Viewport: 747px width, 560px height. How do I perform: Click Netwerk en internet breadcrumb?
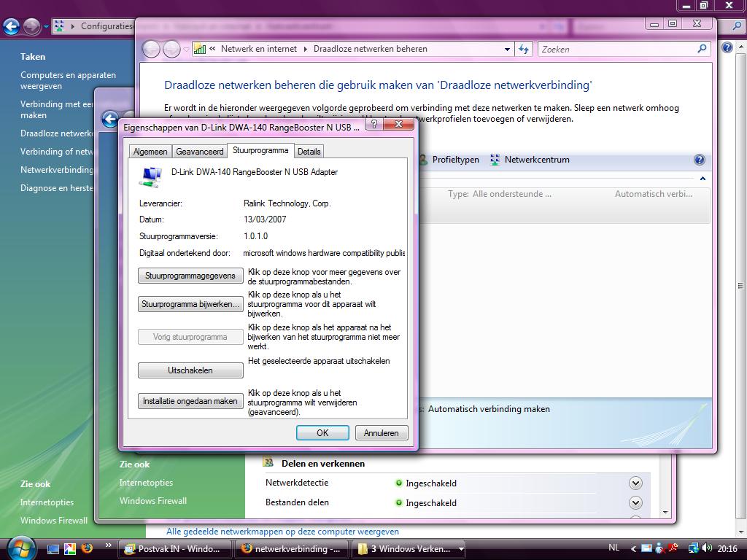[259, 49]
